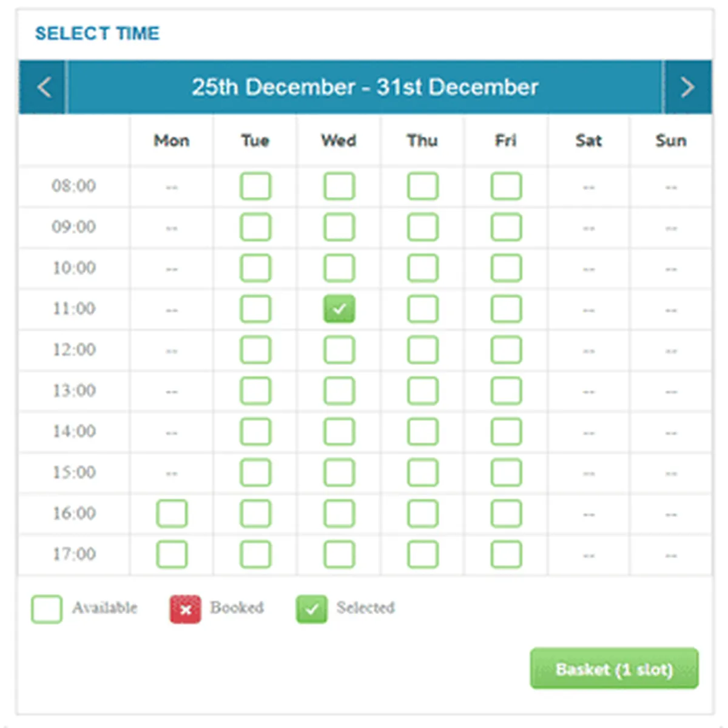
Task: Select the Tuesday 08:00 slot
Action: click(255, 186)
